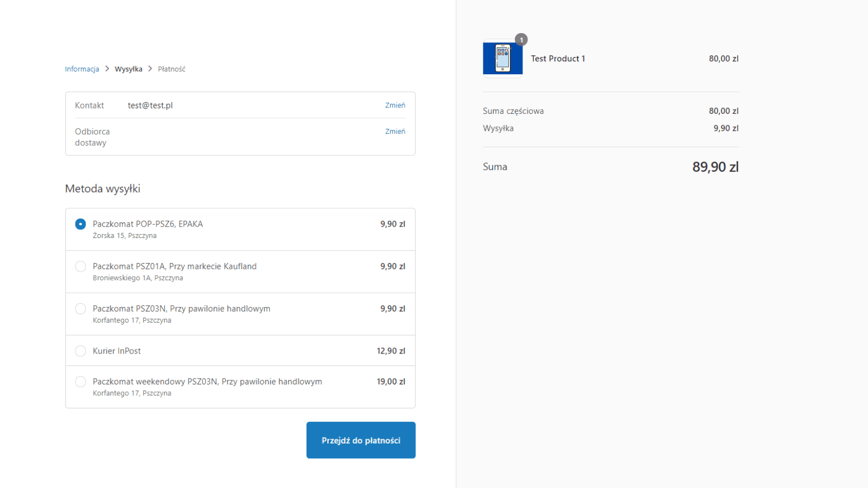Click the Metoda wysyłki section heading

[103, 189]
